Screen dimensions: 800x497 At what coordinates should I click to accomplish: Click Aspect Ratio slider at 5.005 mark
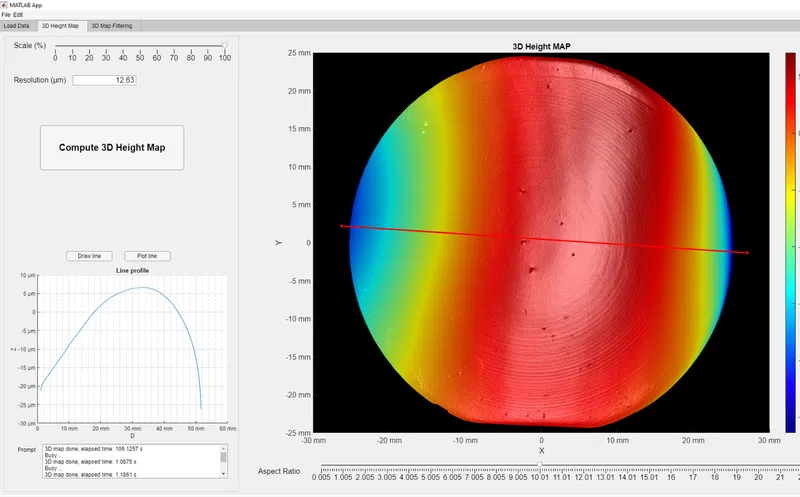tap(430, 467)
